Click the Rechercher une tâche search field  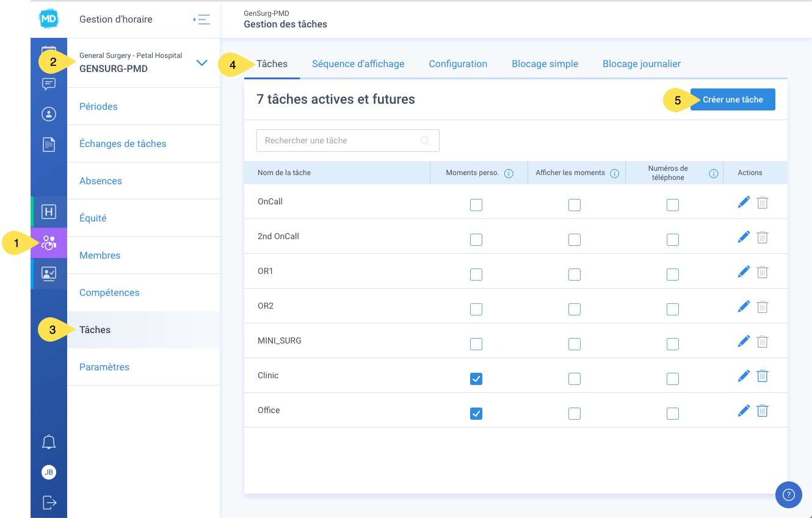[x=348, y=140]
